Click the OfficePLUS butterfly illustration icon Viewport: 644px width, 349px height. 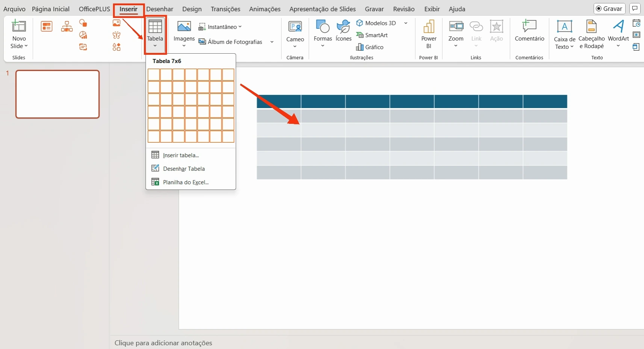(x=116, y=35)
